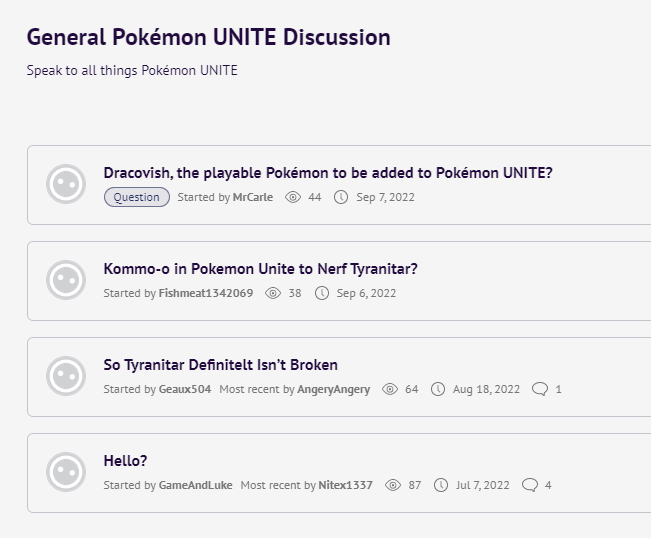View AngeryAngery's profile
The image size is (651, 538).
(x=333, y=389)
